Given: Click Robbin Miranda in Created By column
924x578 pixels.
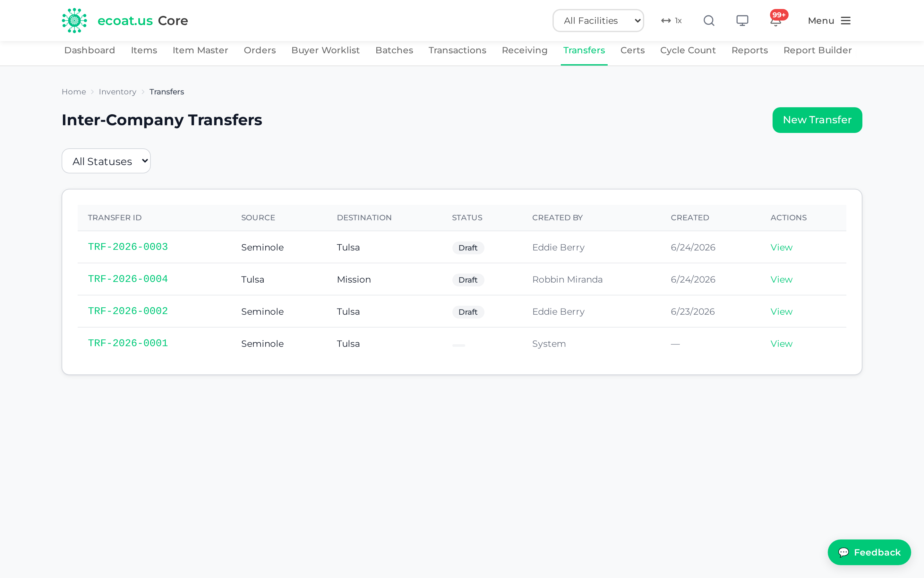Looking at the screenshot, I should coord(567,279).
